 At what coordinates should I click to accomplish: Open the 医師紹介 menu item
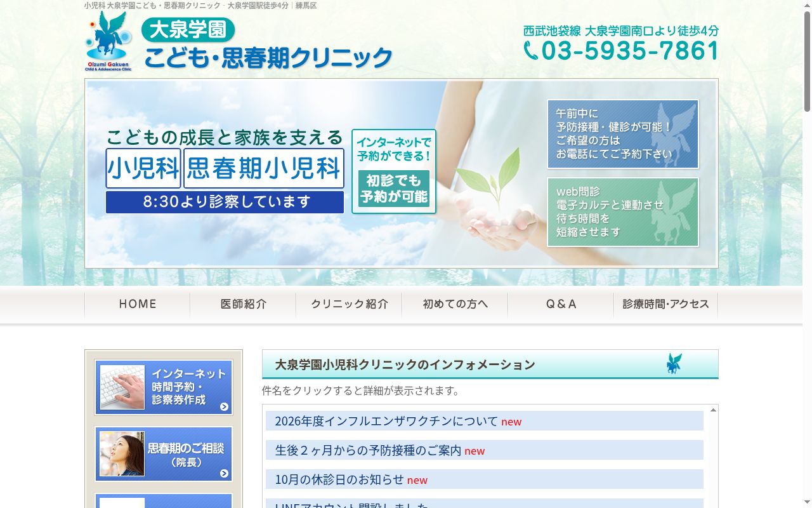pyautogui.click(x=244, y=304)
